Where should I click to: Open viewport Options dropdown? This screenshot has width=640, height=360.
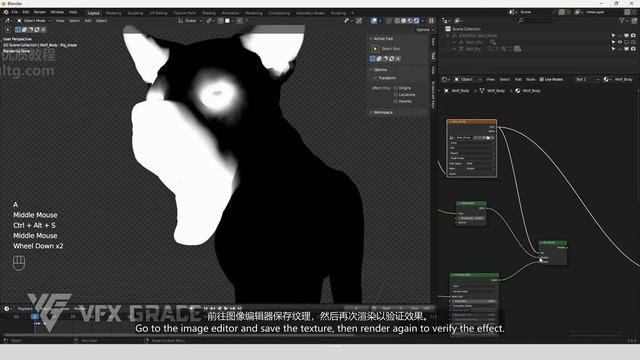click(424, 30)
